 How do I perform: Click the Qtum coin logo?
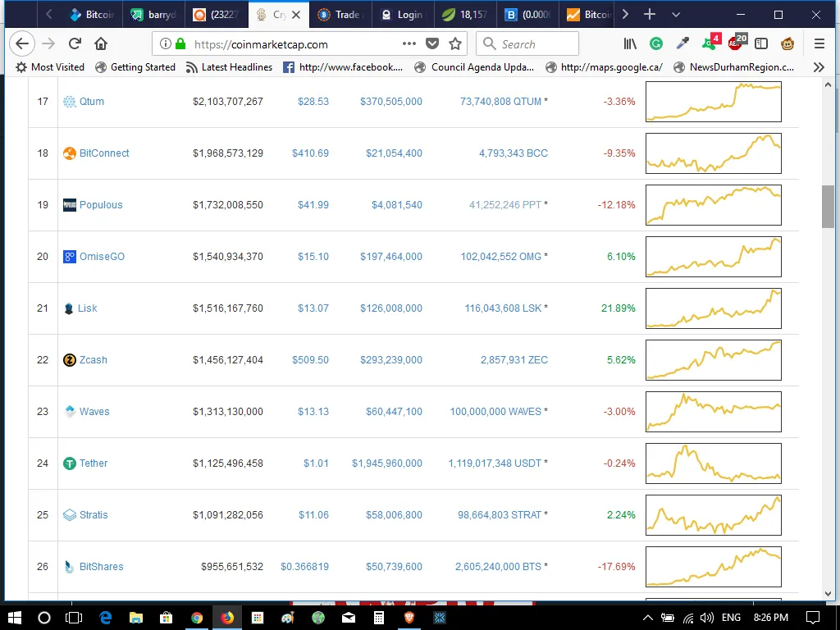pyautogui.click(x=70, y=101)
